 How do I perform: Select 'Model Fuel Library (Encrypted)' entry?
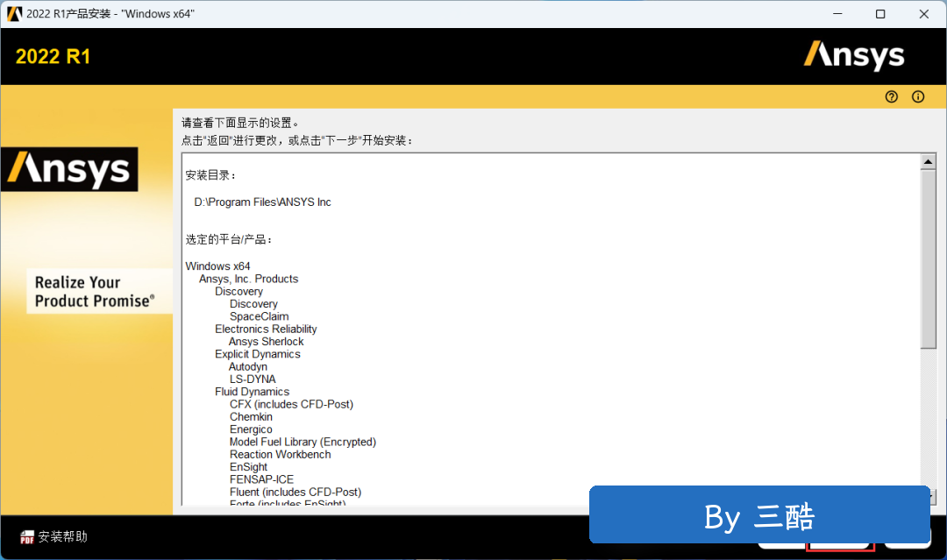pos(303,442)
